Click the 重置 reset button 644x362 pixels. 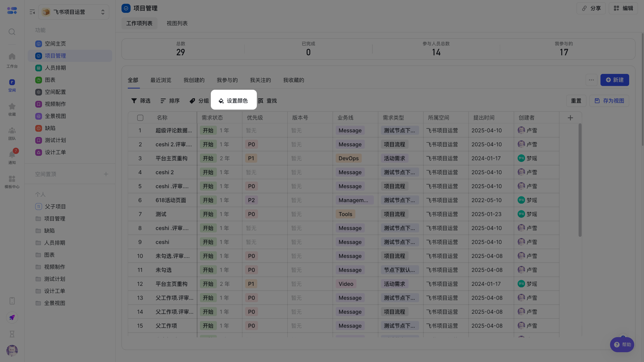pyautogui.click(x=576, y=101)
